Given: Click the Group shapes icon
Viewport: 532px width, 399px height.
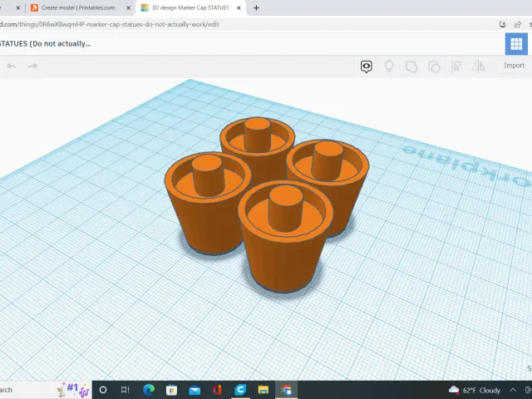Looking at the screenshot, I should (x=411, y=66).
